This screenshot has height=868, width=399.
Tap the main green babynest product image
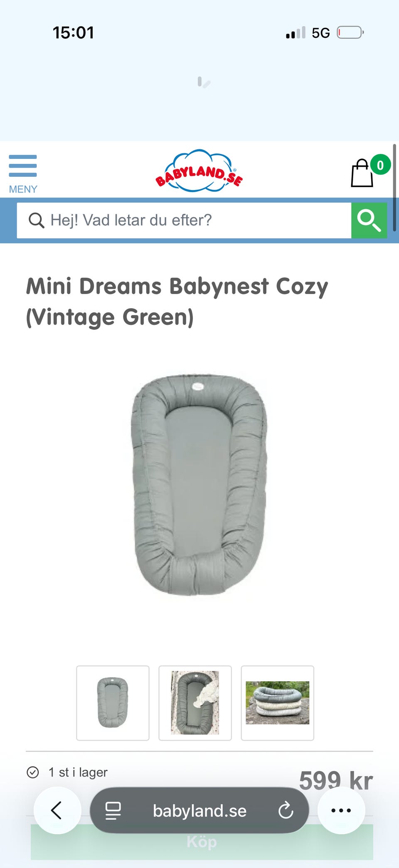tap(199, 485)
